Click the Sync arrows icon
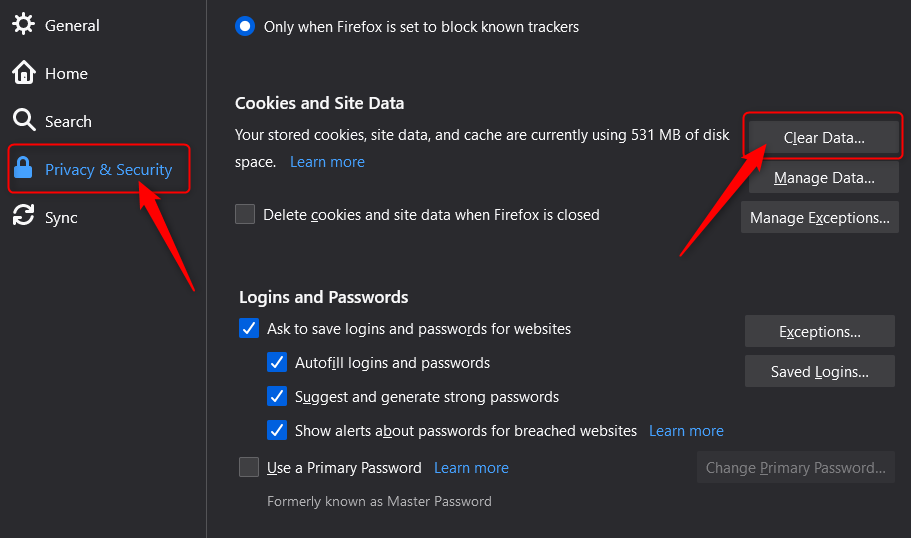Screen dimensions: 911x538 click(24, 216)
